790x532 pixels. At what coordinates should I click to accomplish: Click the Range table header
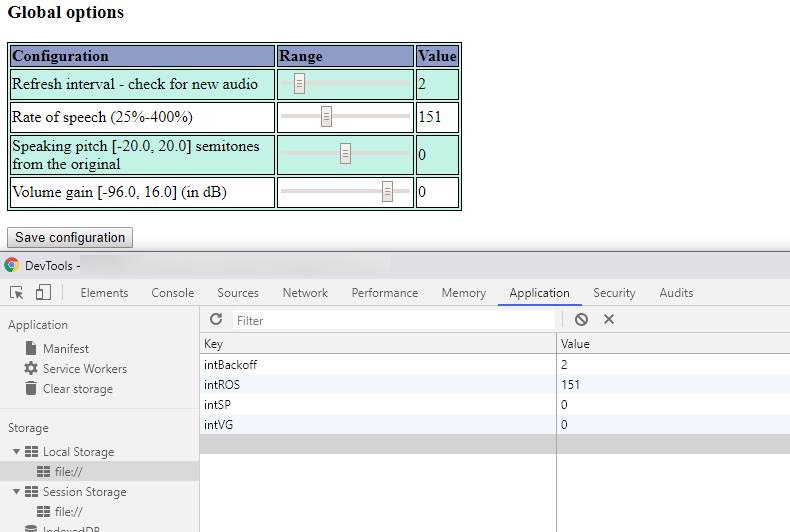coord(345,56)
